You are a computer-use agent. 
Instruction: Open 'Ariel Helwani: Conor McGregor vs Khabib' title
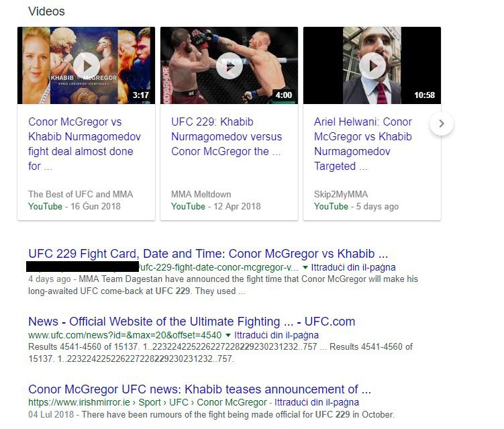point(363,144)
